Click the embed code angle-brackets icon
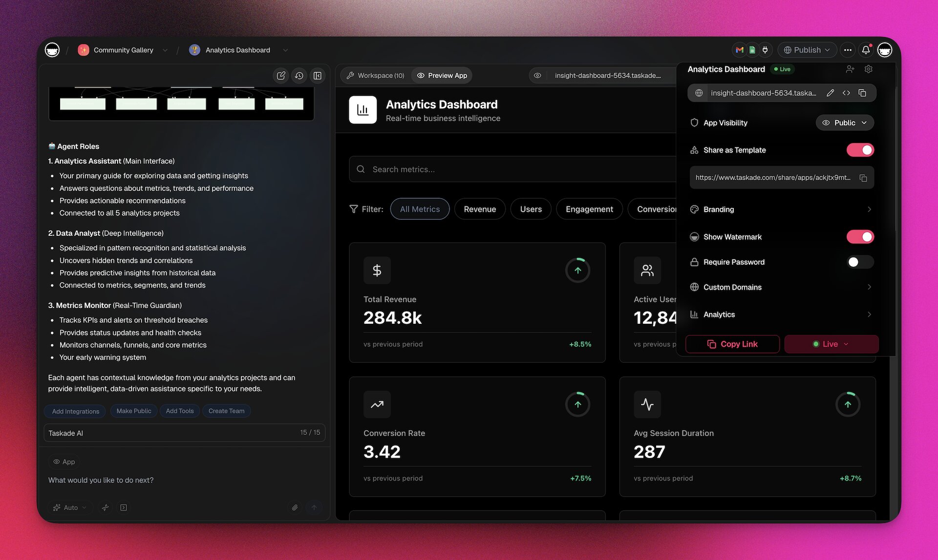This screenshot has height=560, width=938. tap(847, 93)
